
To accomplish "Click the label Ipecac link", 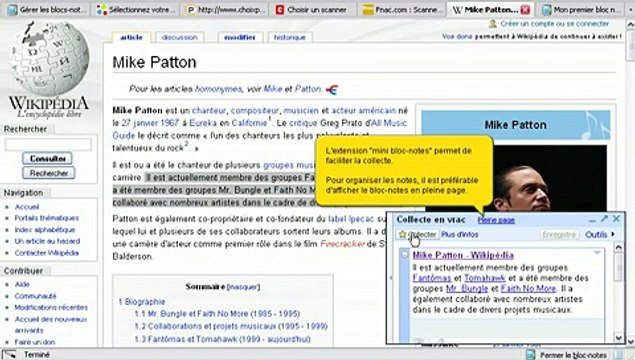I will coord(351,219).
